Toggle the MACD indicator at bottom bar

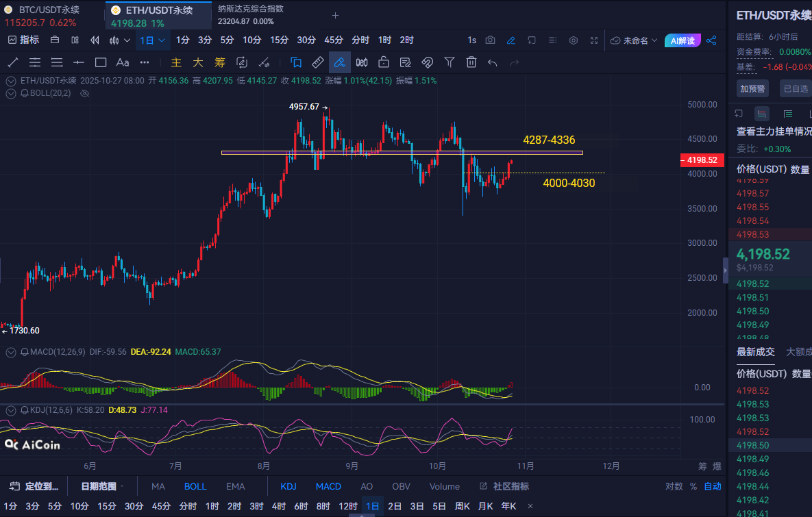pos(328,486)
